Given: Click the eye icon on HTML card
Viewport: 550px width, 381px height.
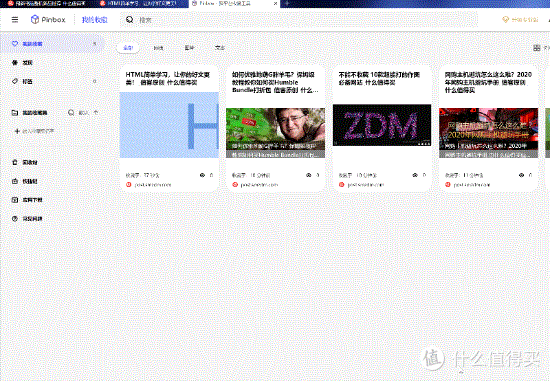Looking at the screenshot, I should [202, 175].
